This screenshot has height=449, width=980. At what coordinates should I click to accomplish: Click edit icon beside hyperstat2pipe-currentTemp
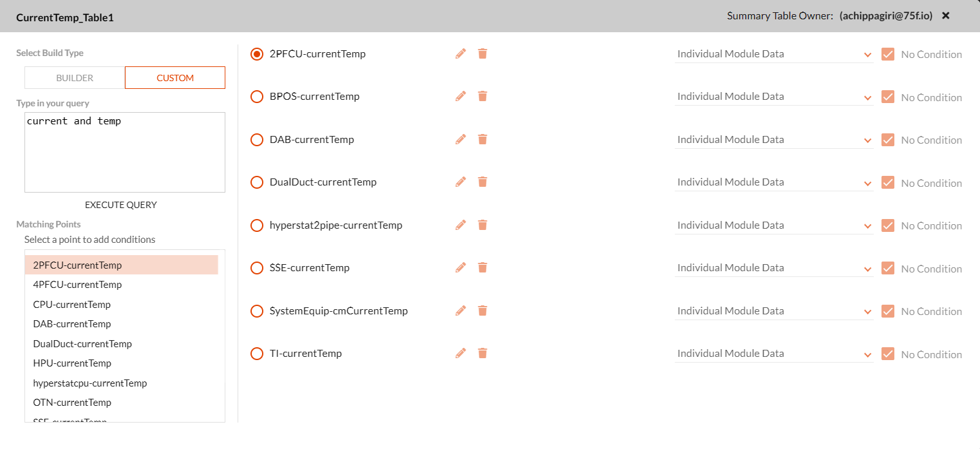pos(460,225)
